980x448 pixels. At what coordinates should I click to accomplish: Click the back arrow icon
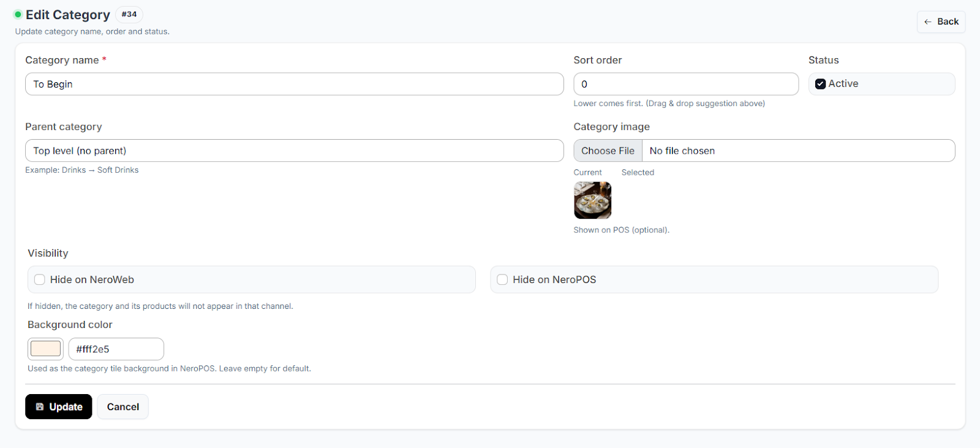(x=928, y=22)
